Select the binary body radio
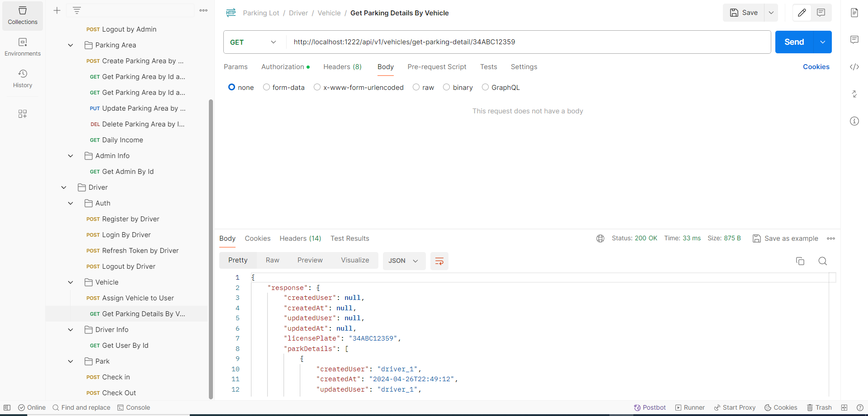Image resolution: width=868 pixels, height=416 pixels. pyautogui.click(x=446, y=87)
